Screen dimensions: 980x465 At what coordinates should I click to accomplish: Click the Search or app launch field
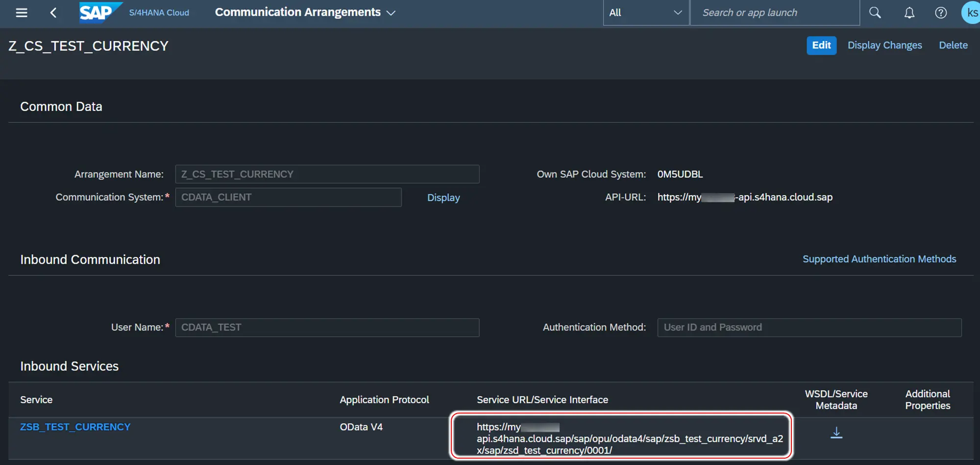pyautogui.click(x=775, y=13)
